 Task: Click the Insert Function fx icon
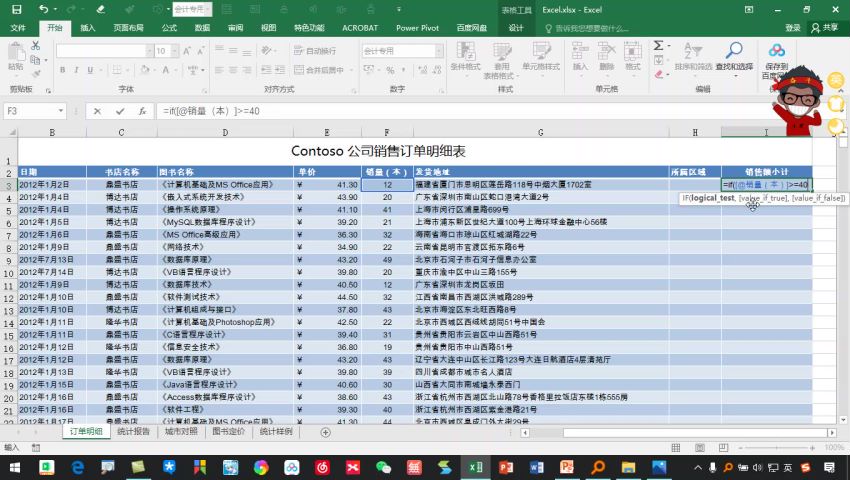click(x=142, y=111)
